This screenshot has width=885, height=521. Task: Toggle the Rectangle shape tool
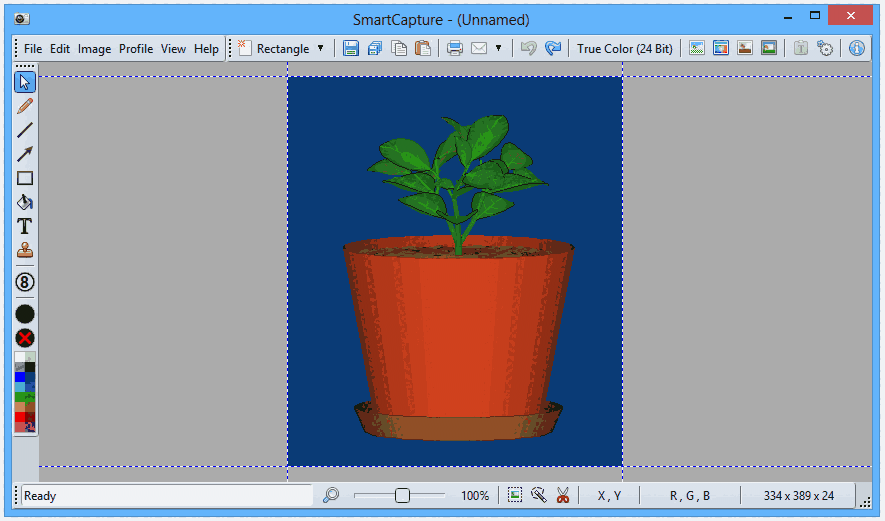[x=25, y=178]
